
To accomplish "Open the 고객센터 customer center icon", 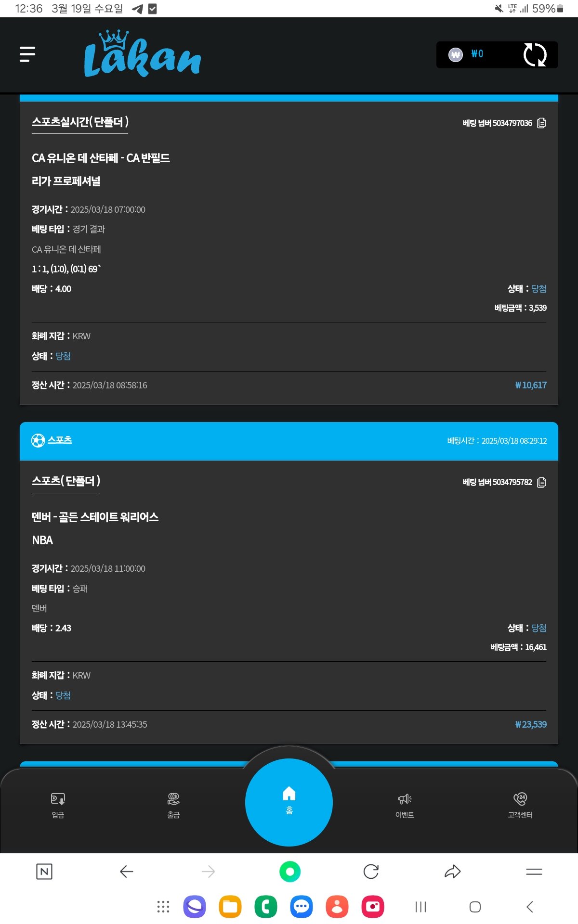I will pyautogui.click(x=520, y=805).
